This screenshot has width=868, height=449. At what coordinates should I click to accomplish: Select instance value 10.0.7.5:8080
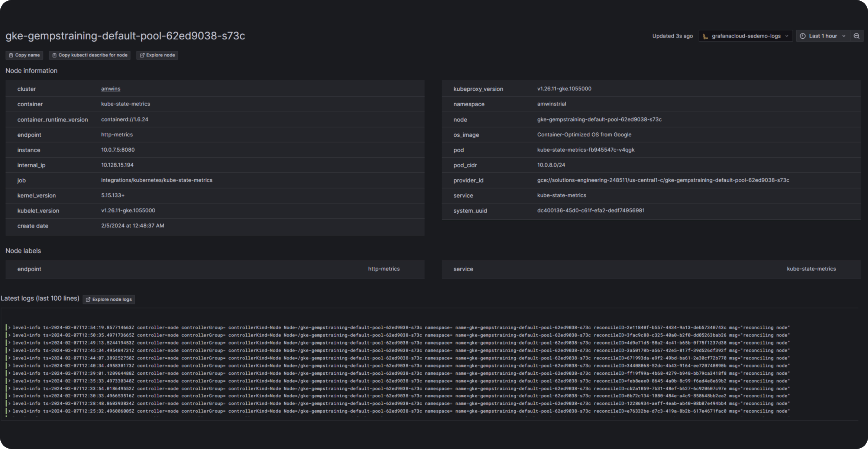click(118, 150)
